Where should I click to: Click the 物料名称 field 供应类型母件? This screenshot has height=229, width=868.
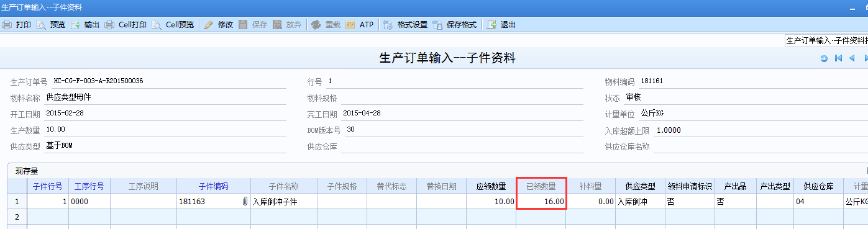(x=165, y=97)
